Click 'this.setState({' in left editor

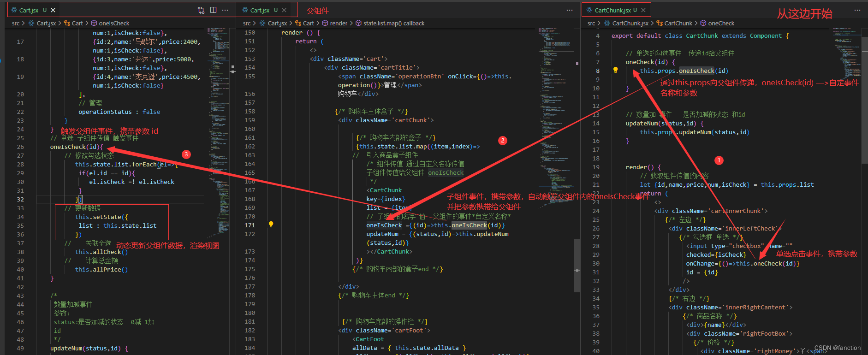101,217
